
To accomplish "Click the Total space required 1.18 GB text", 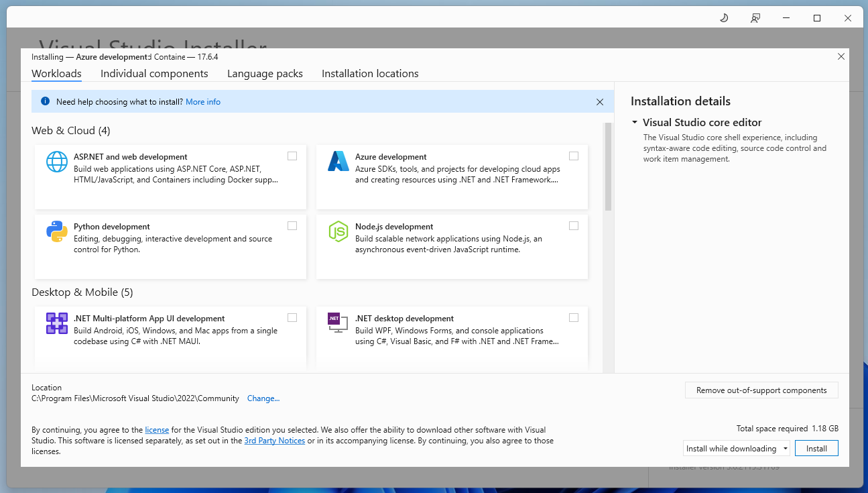I will (788, 429).
